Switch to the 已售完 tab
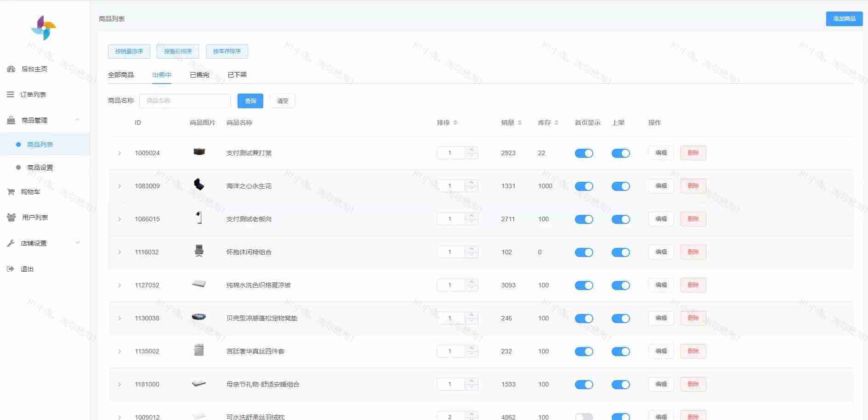The height and width of the screenshot is (420, 868). click(x=199, y=75)
